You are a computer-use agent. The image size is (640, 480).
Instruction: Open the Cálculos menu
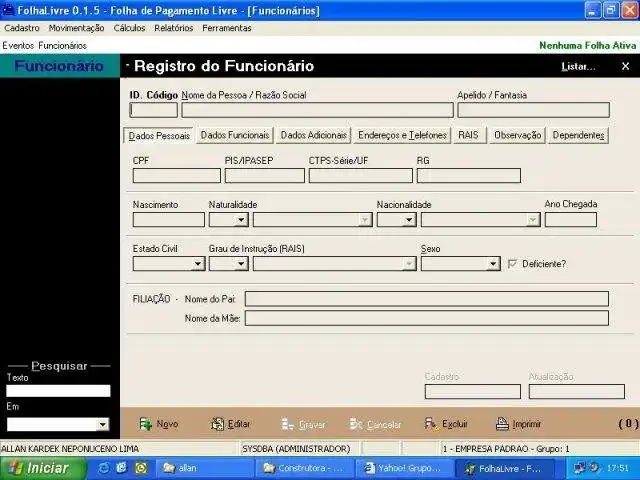pyautogui.click(x=129, y=28)
